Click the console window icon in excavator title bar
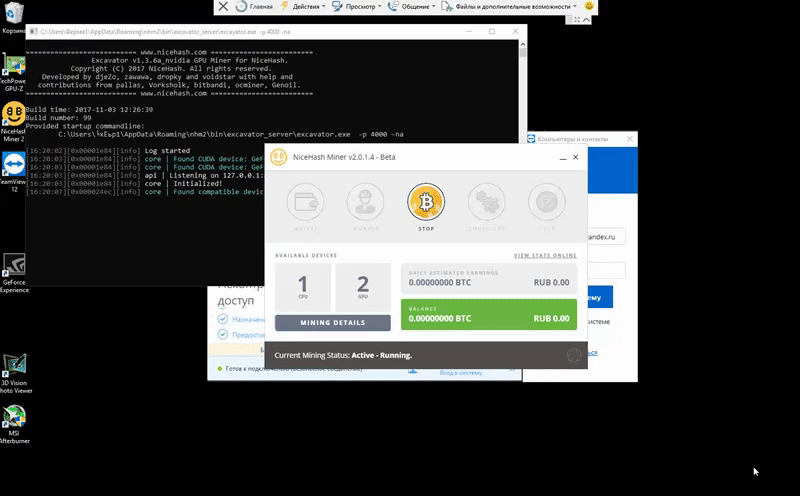Screen dimensions: 800x496 [x=33, y=32]
